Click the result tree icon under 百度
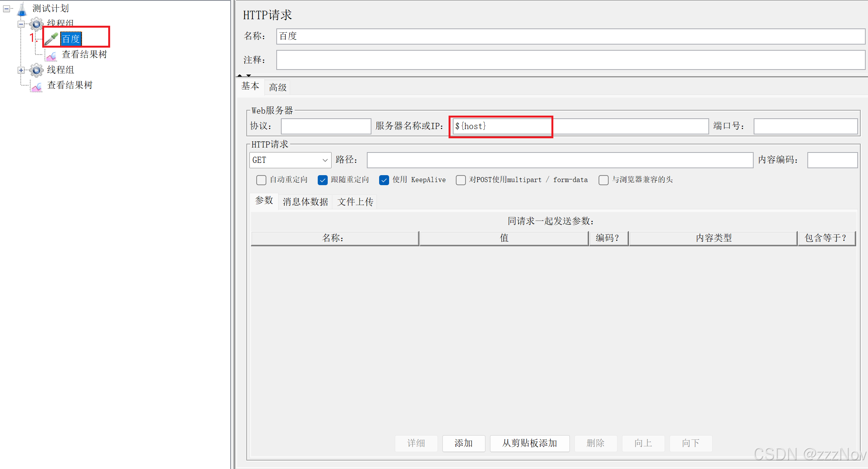The height and width of the screenshot is (469, 868). (x=51, y=55)
